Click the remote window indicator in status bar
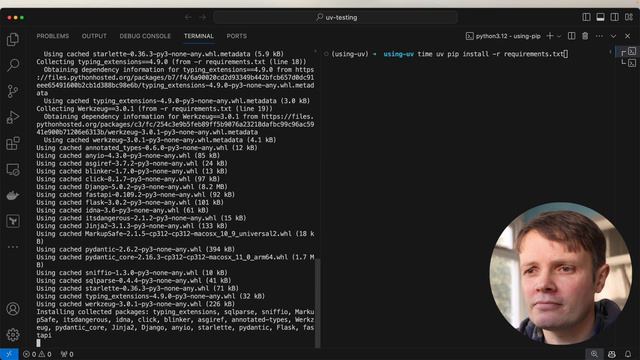This screenshot has height=360, width=640. 9,354
